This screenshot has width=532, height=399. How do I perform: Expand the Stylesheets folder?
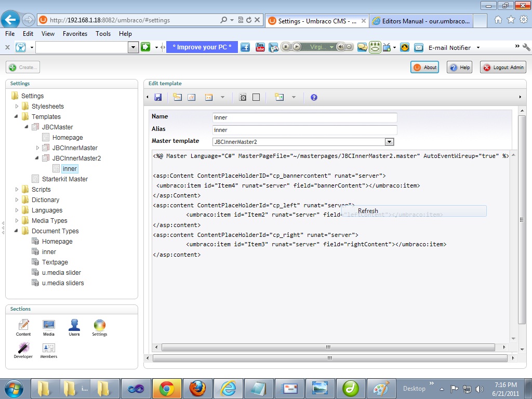(17, 107)
